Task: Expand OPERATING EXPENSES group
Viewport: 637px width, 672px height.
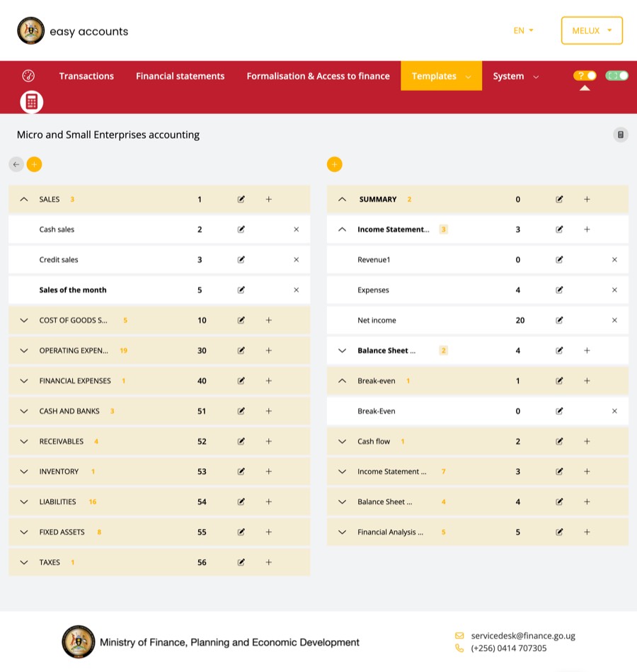Action: tap(24, 351)
